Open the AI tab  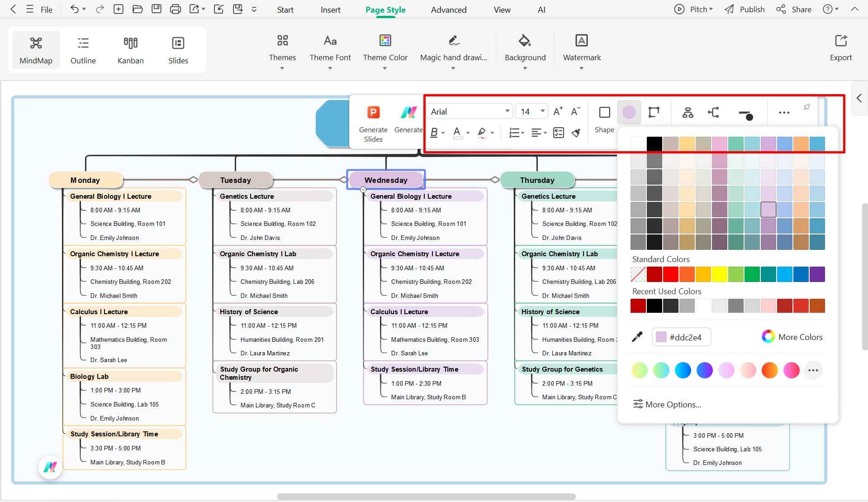[541, 10]
